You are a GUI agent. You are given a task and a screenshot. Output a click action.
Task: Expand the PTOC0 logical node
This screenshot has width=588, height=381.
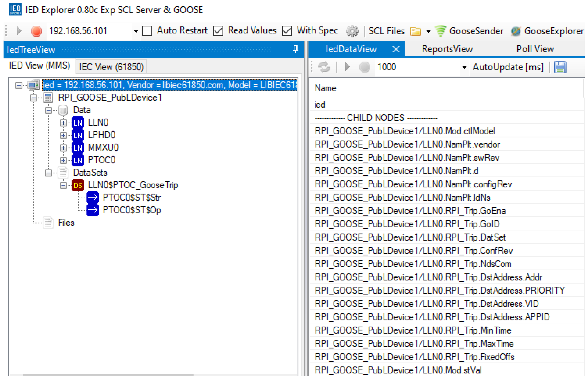[63, 160]
